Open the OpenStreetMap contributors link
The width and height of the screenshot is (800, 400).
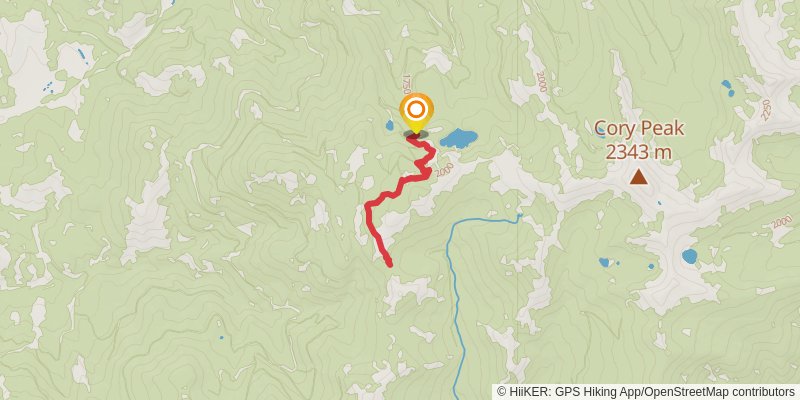[719, 392]
